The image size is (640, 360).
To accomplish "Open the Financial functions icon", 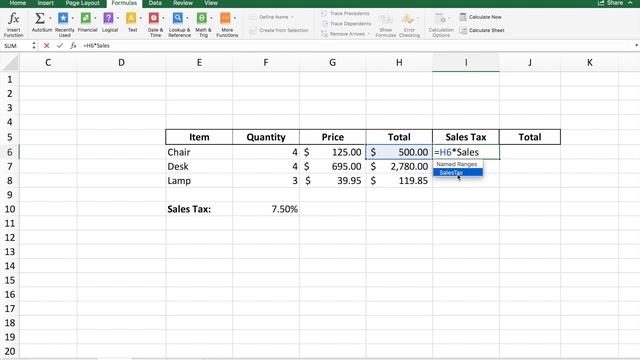I will (86, 18).
